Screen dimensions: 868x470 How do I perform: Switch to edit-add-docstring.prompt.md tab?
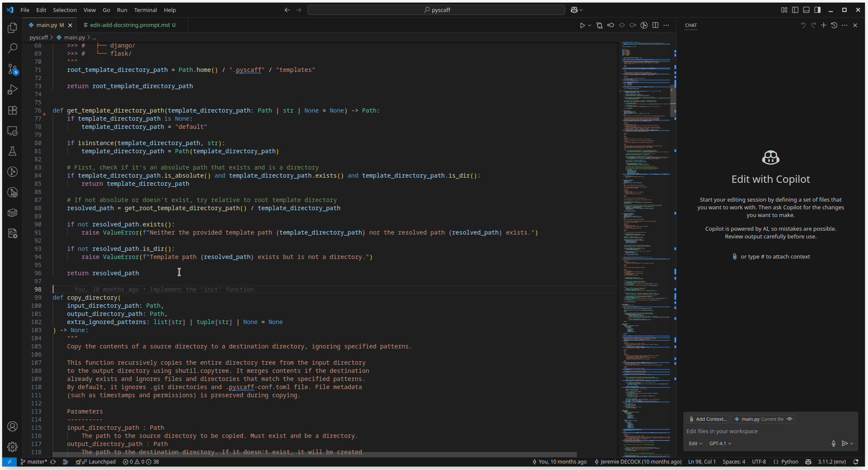coord(129,25)
